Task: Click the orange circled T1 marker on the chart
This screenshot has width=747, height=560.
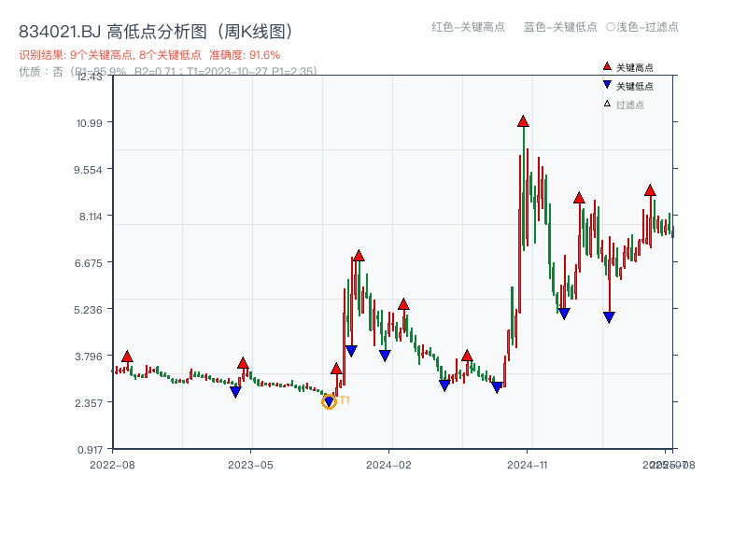Action: [329, 401]
